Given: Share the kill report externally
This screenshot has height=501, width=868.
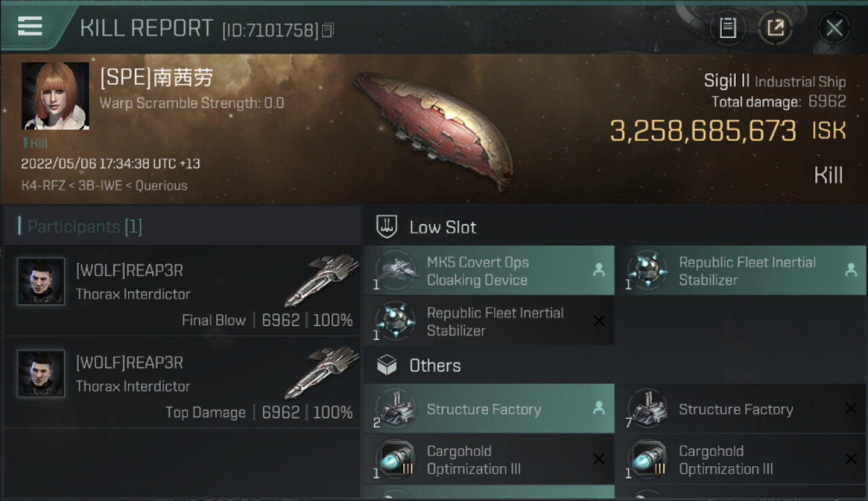Looking at the screenshot, I should point(775,28).
